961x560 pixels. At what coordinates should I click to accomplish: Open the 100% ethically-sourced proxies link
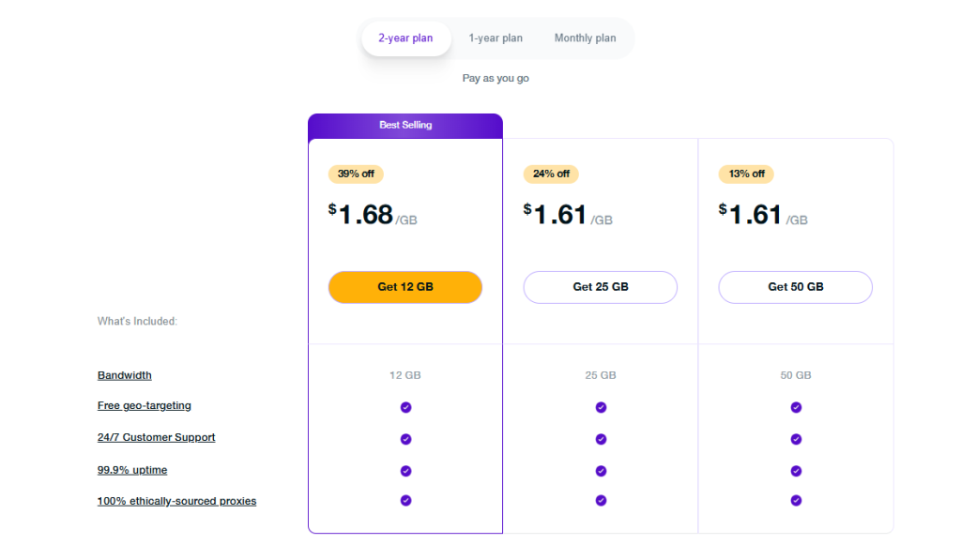(x=176, y=502)
